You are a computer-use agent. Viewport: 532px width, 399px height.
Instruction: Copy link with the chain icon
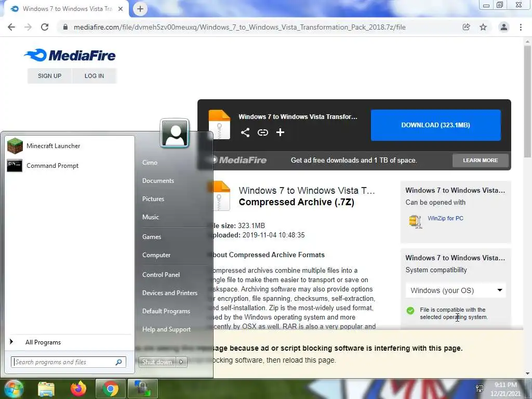262,132
